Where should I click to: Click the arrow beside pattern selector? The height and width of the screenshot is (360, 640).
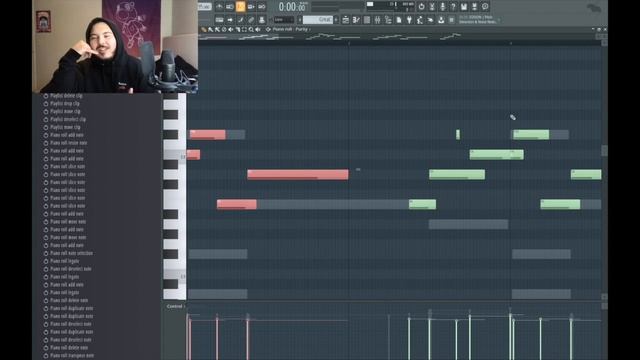pos(336,20)
